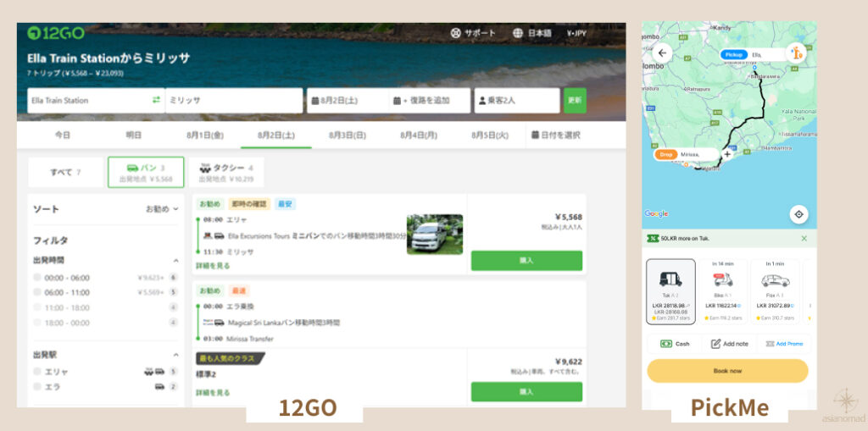The width and height of the screenshot is (868, 431).
Task: Buy the ¥5,568 minivan trip
Action: (526, 261)
